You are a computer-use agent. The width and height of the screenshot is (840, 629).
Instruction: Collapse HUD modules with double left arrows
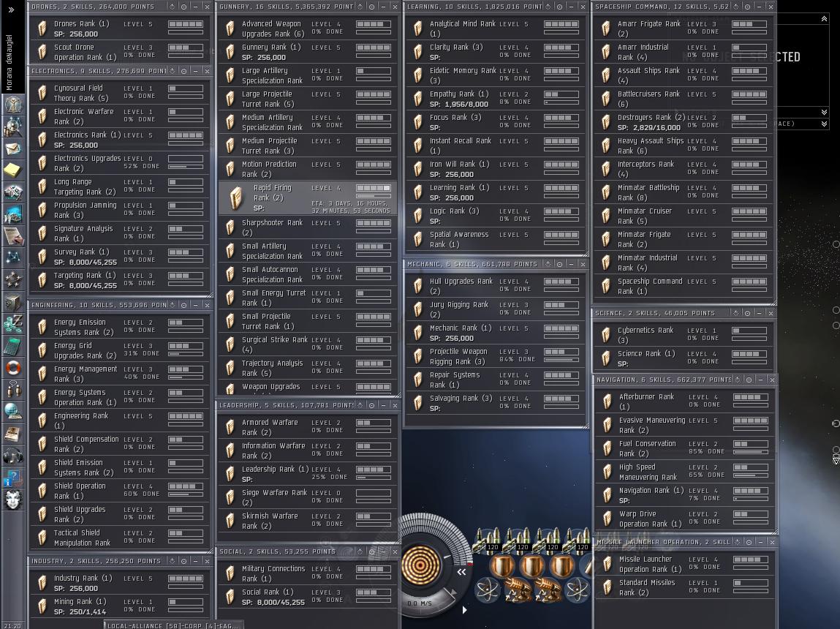point(461,572)
